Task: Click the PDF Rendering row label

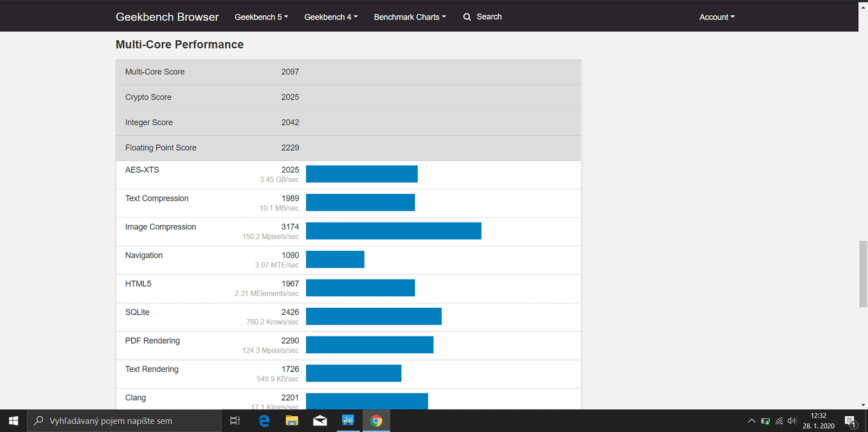Action: tap(152, 341)
